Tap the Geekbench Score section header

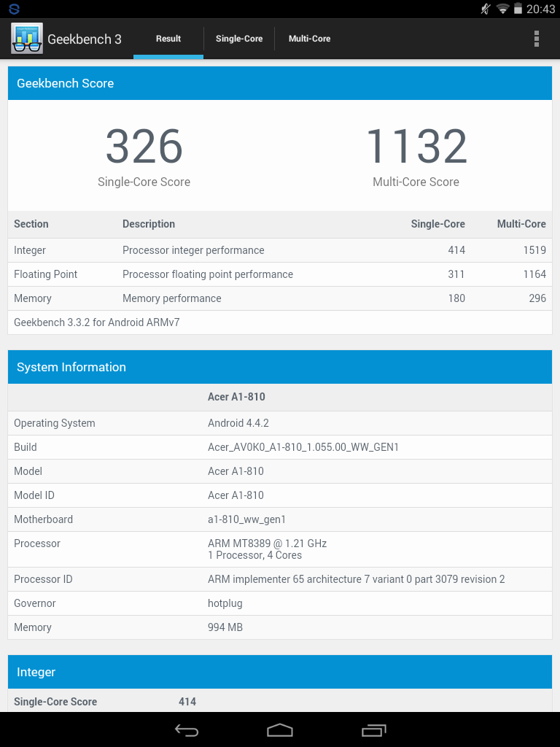[x=280, y=83]
